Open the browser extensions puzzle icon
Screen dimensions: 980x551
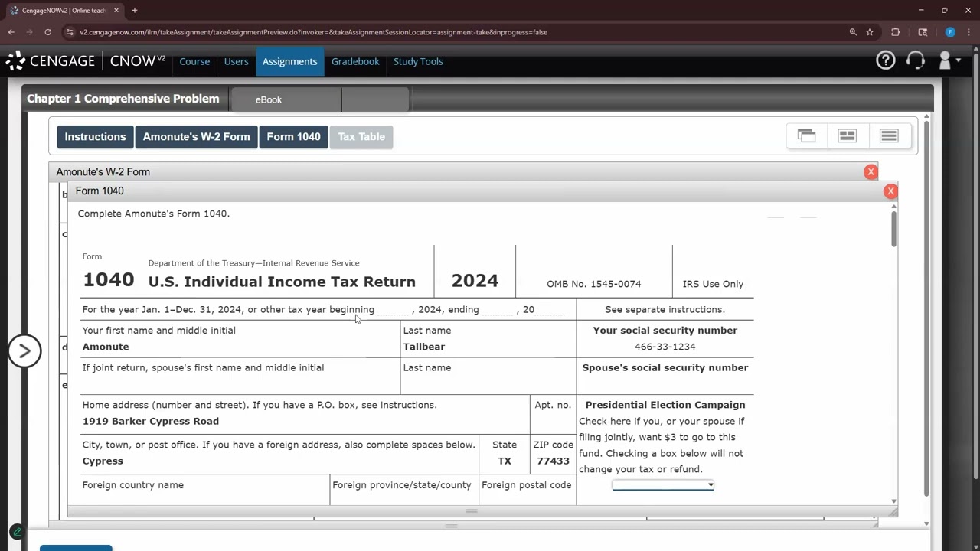click(896, 32)
